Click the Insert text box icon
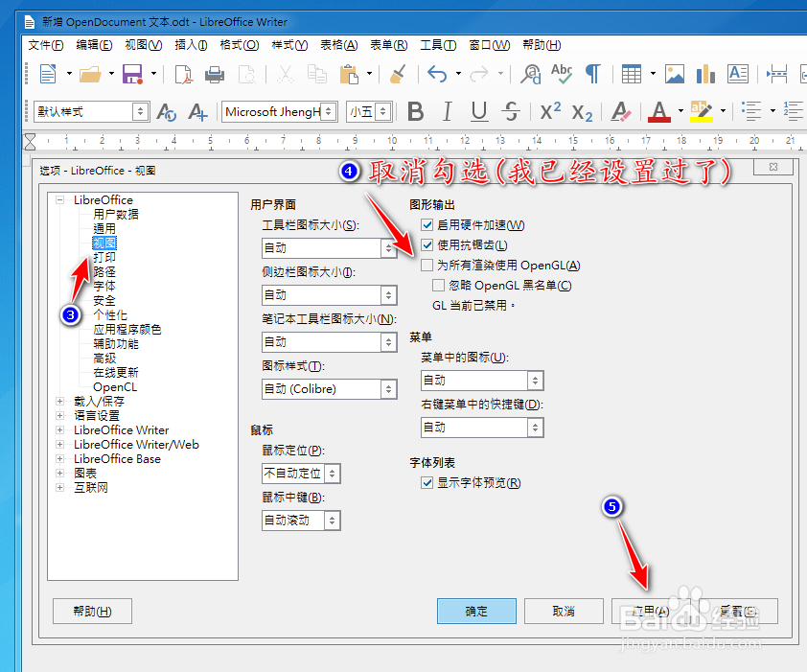The image size is (807, 672). click(x=738, y=74)
